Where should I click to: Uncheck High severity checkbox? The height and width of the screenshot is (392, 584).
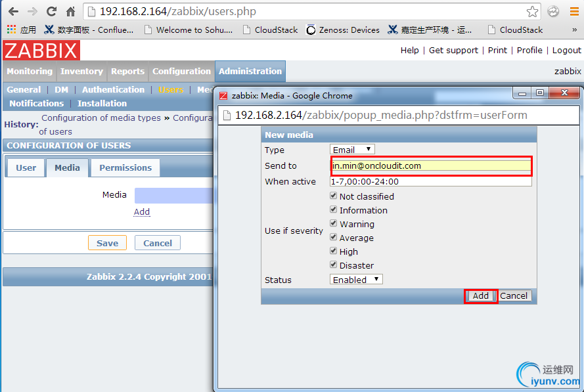333,251
